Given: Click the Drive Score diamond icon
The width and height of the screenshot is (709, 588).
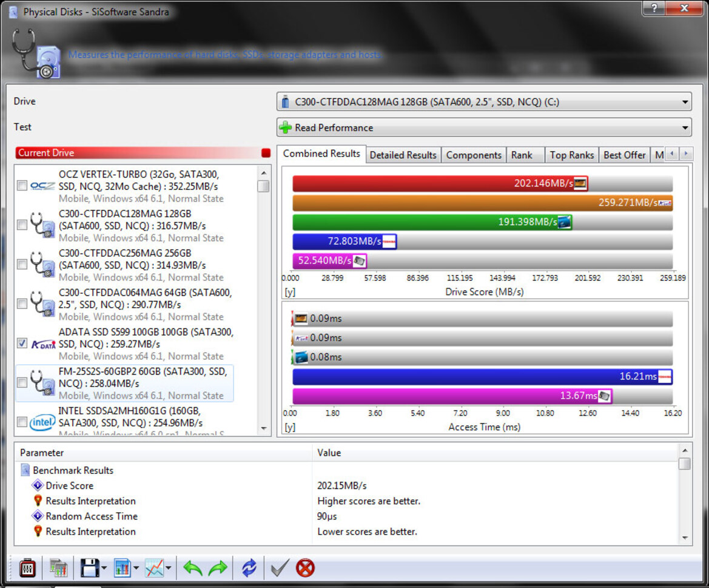Looking at the screenshot, I should [38, 485].
